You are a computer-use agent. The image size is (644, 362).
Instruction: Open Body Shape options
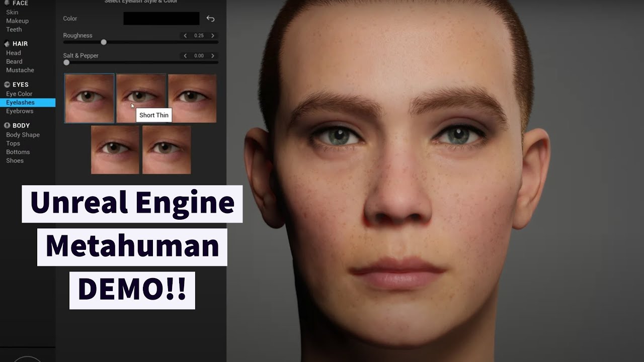[x=23, y=135]
